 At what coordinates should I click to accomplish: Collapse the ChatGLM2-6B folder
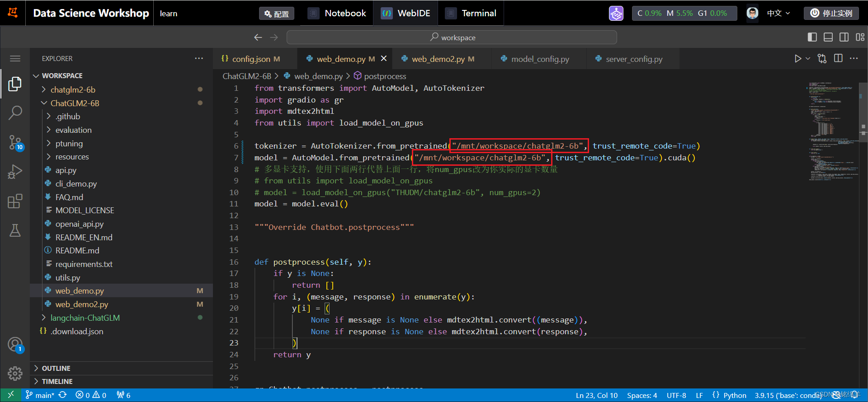pyautogui.click(x=121, y=103)
